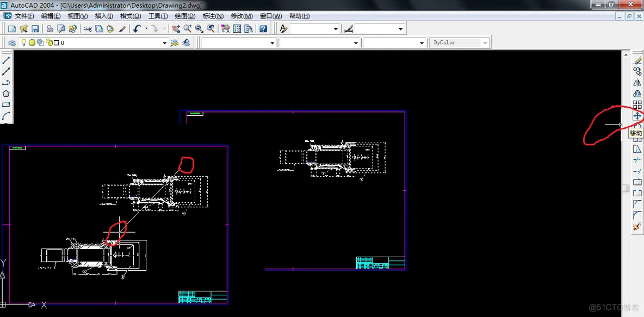Click the Plot printer icon

pos(49,29)
